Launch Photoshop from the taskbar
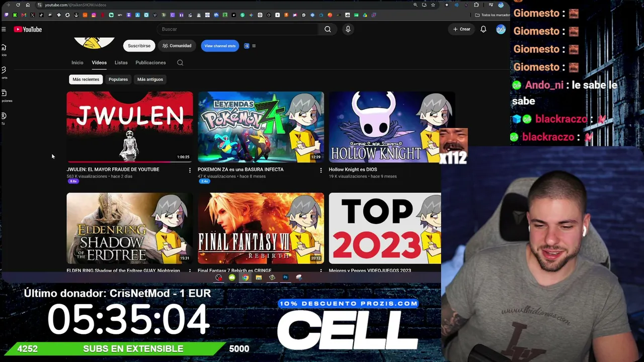The height and width of the screenshot is (362, 644). pyautogui.click(x=285, y=278)
